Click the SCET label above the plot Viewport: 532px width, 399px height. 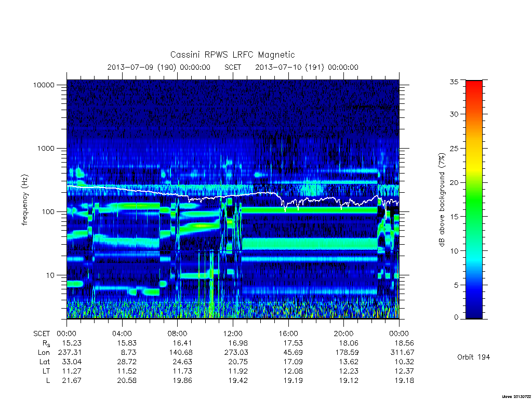[233, 67]
